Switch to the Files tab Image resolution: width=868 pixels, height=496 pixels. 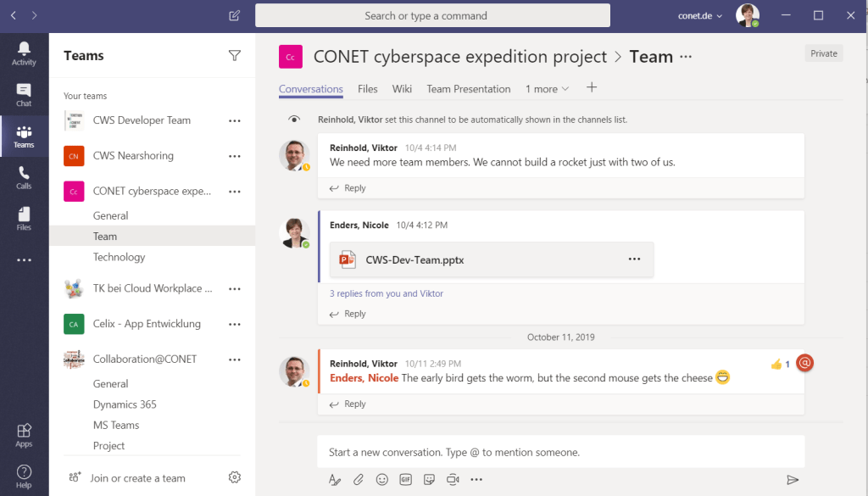[367, 88]
